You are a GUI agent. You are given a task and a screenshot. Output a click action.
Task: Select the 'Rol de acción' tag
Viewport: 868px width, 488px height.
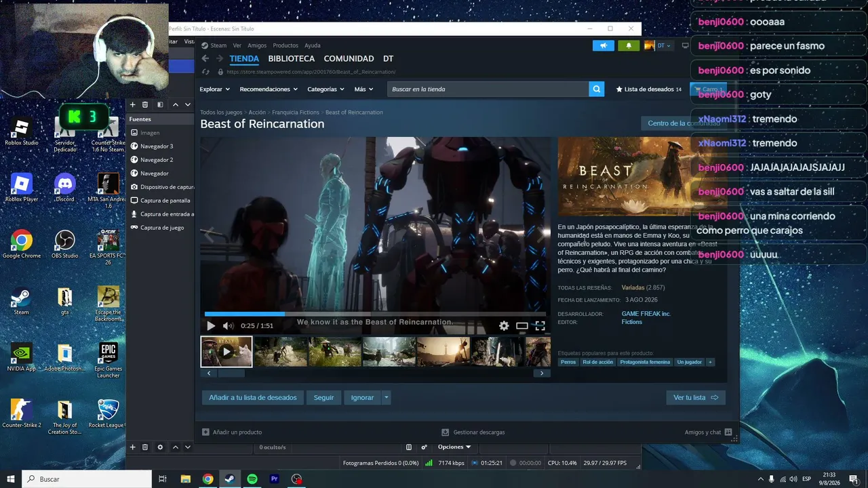pyautogui.click(x=597, y=362)
